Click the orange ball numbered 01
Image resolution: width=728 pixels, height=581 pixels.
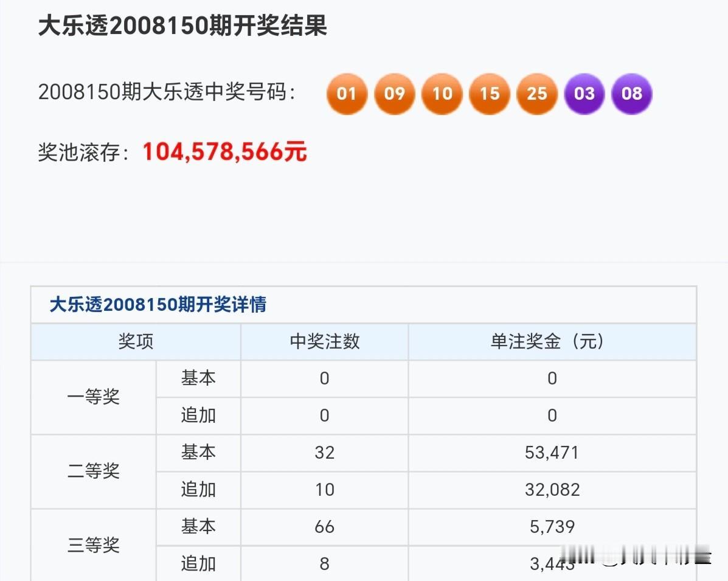[347, 94]
